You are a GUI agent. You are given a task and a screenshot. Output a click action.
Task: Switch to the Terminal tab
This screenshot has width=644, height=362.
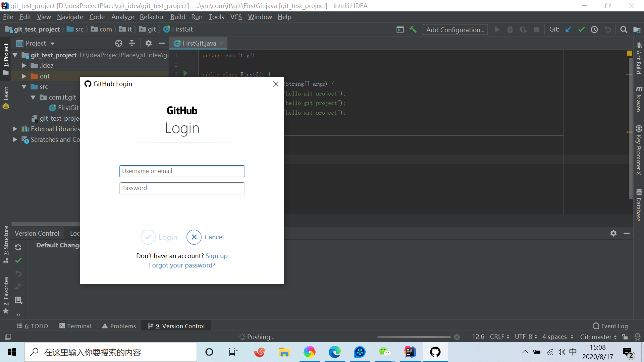tap(75, 326)
